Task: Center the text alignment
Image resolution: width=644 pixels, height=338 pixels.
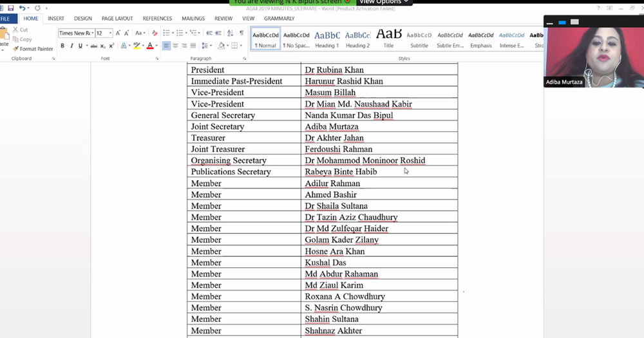Action: (175, 46)
